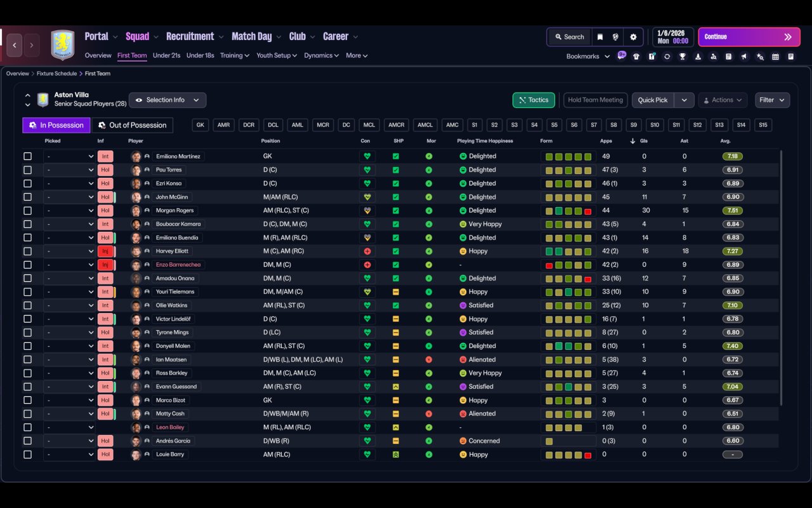Open the shirt bookmark icon
Viewport: 812px width, 508px height.
point(636,57)
